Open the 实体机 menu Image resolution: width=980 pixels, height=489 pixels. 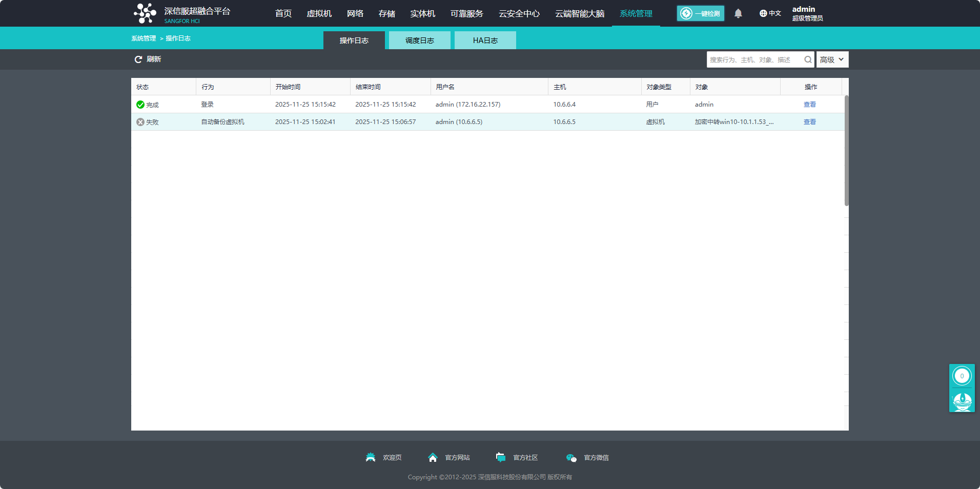(x=423, y=13)
